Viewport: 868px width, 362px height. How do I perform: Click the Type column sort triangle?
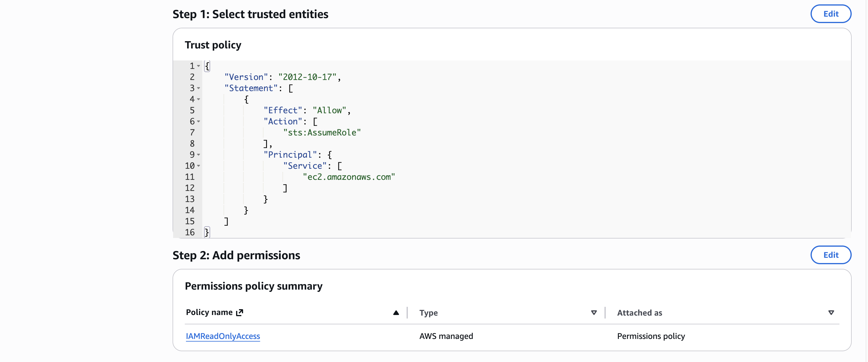[x=594, y=313]
